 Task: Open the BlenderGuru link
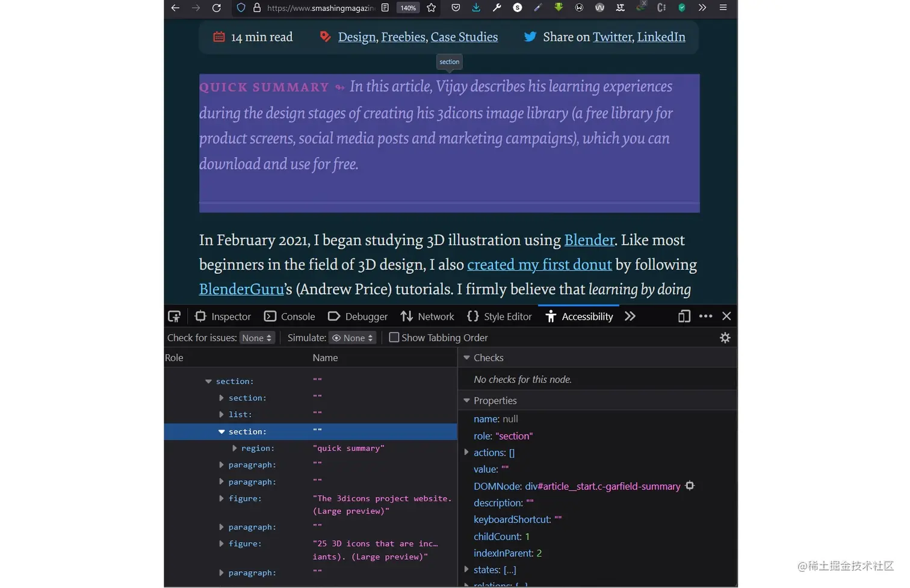click(x=241, y=289)
